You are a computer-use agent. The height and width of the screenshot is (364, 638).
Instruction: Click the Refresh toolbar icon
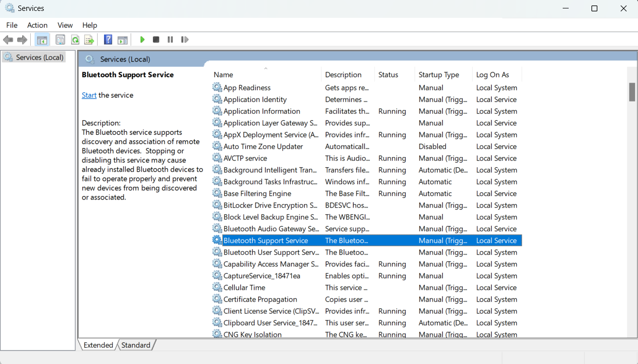click(x=75, y=40)
